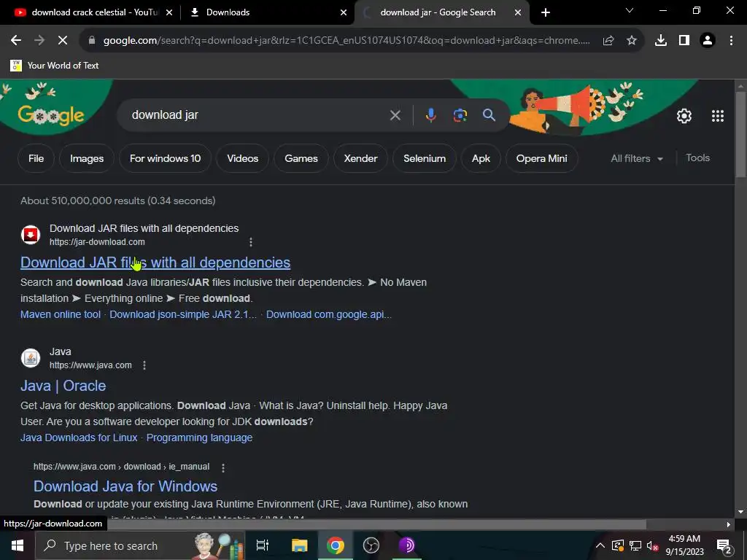Apply the Xender filter chip
The height and width of the screenshot is (560, 747).
point(360,158)
